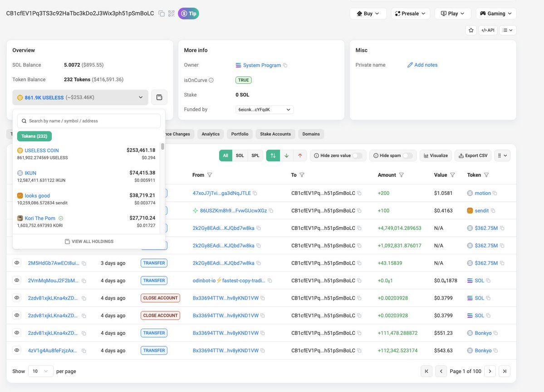Copy the System Program owner address
Screen dimensions: 544x392
285,65
